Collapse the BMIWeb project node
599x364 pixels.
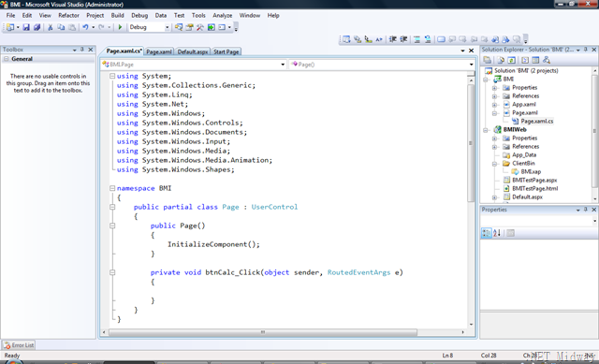486,130
